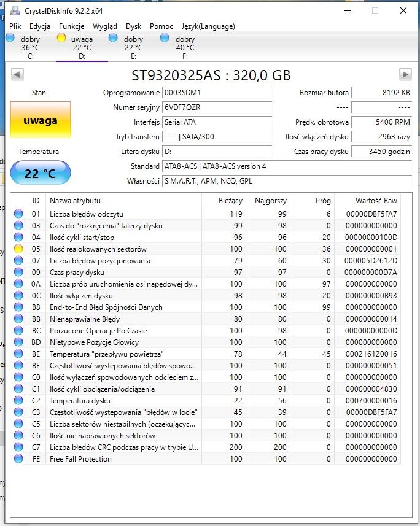The width and height of the screenshot is (420, 526).
Task: Go to the next disk with the right arrow
Action: coord(405,74)
